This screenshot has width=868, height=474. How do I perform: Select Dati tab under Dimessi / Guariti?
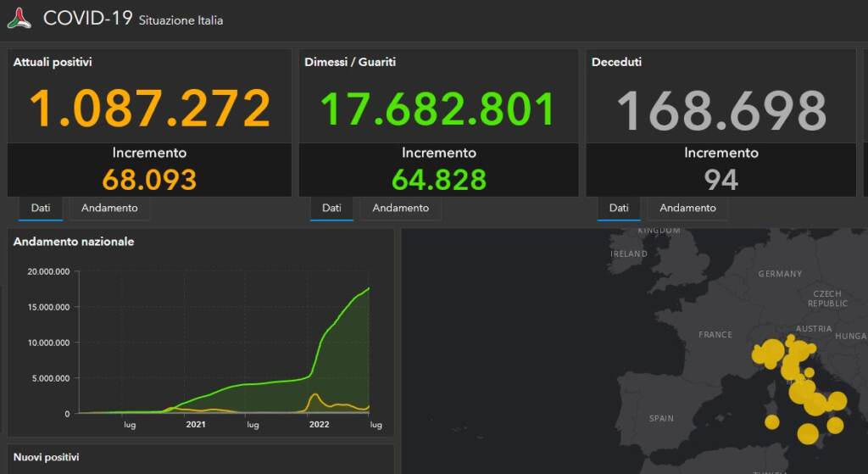(x=331, y=208)
